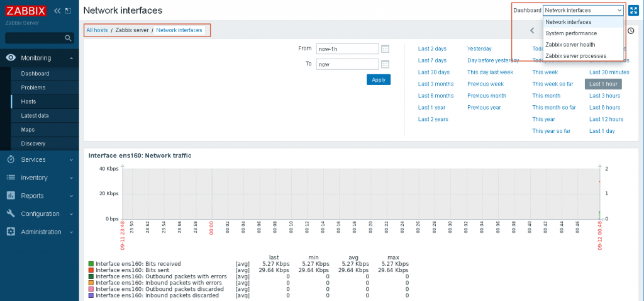Select Previous month range
644x301 pixels.
[x=487, y=96]
